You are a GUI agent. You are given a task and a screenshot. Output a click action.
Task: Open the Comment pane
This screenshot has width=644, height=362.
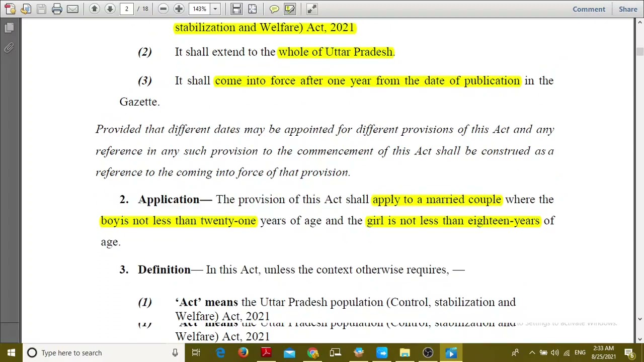point(589,9)
